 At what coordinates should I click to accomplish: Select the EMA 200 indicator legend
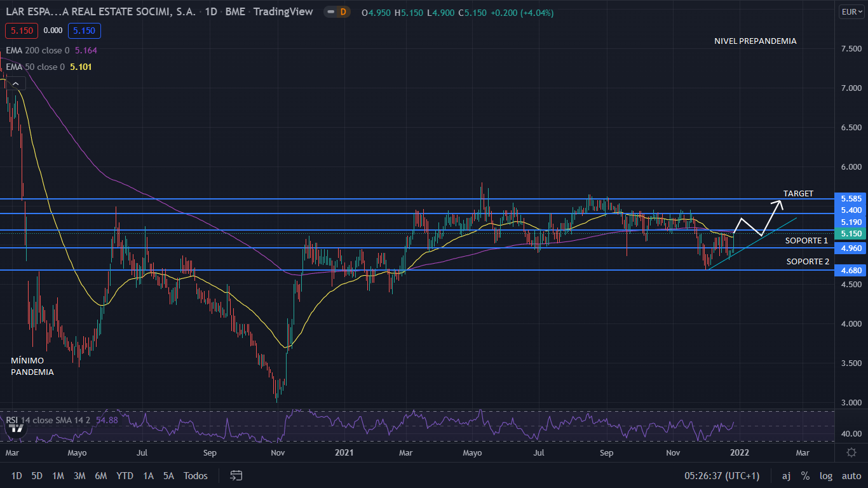click(x=38, y=50)
